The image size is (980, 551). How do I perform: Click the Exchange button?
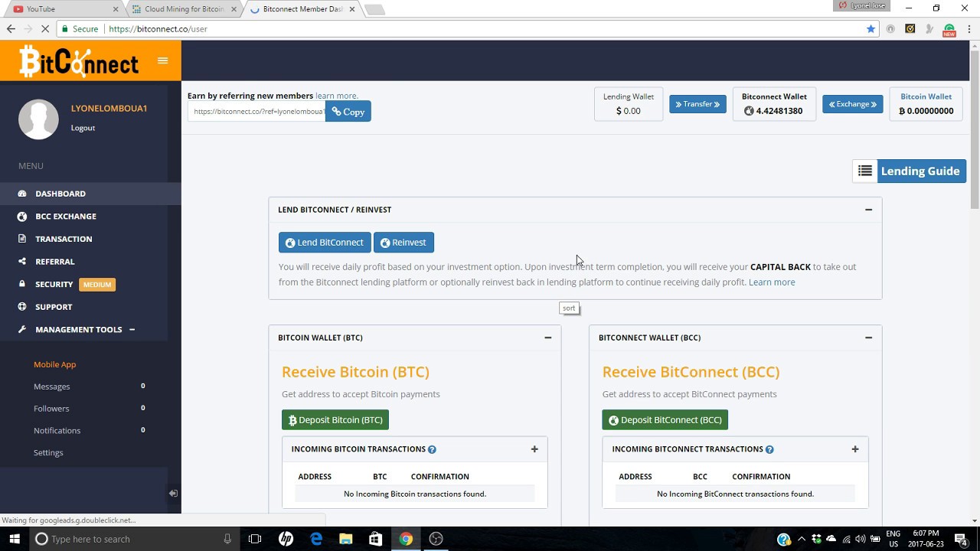pos(852,104)
